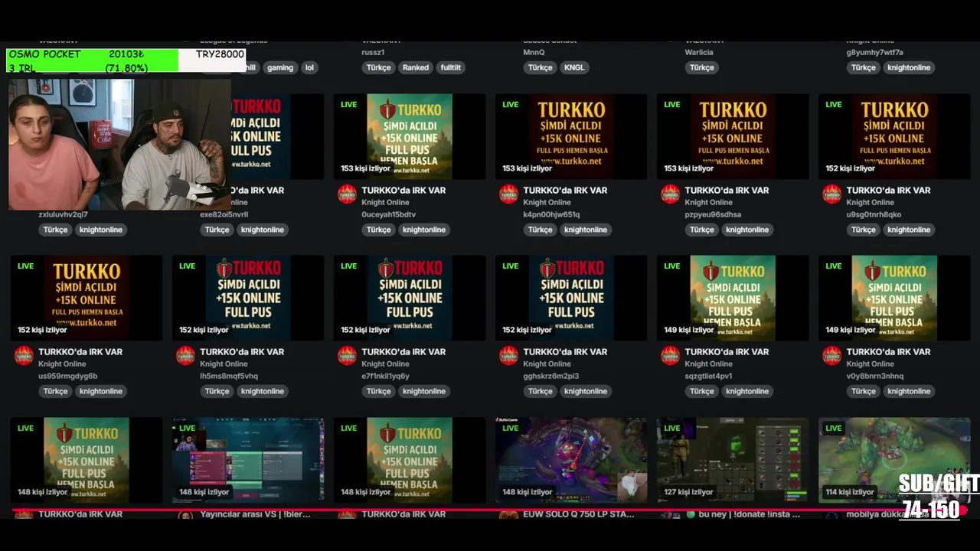The image size is (980, 551).
Task: Click Türkçe tag under lh5ms8mqf5vhq
Action: click(217, 391)
